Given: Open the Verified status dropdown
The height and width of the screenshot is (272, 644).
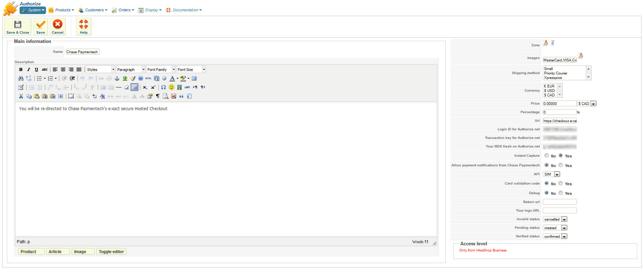Looking at the screenshot, I should coord(555,236).
